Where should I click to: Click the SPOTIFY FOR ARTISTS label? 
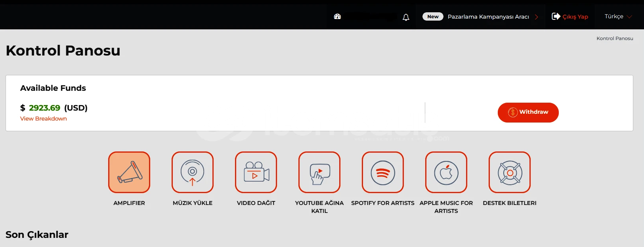(383, 203)
